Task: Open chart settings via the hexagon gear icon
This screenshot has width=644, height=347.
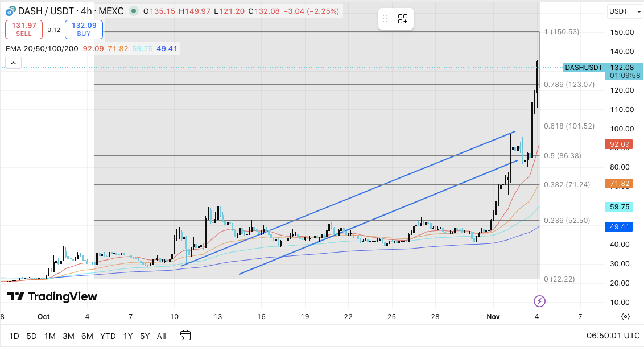Action: tap(625, 317)
